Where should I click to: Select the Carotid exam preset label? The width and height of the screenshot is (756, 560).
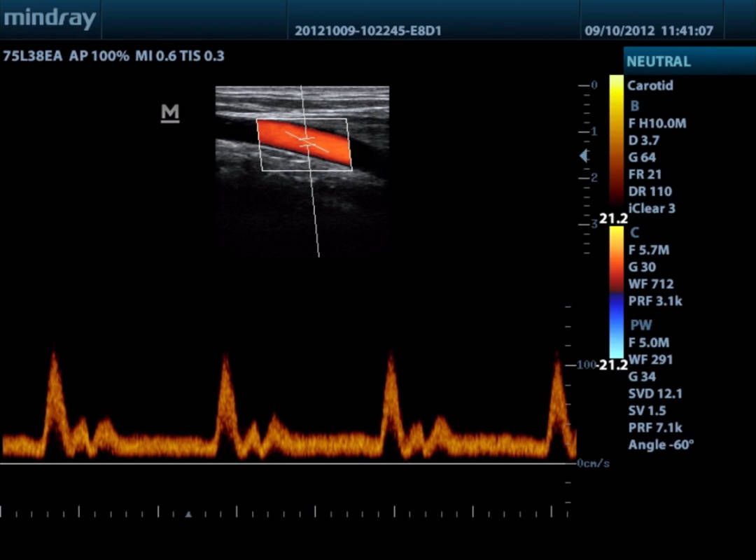[650, 86]
